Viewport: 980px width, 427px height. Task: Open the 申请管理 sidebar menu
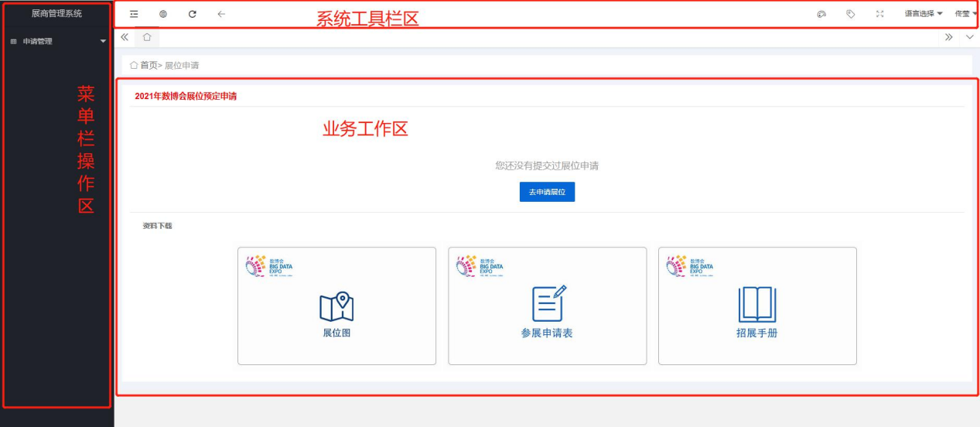58,41
